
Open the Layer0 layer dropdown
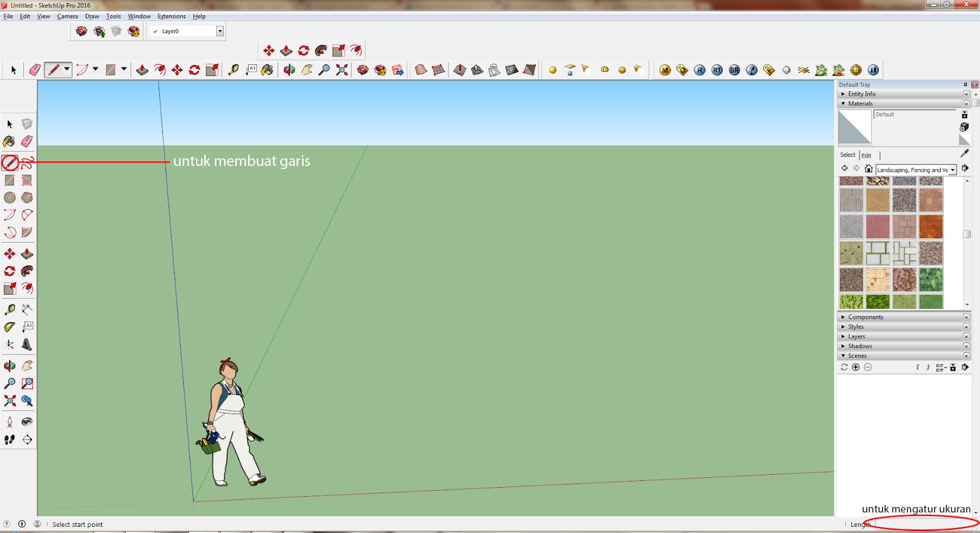point(220,31)
